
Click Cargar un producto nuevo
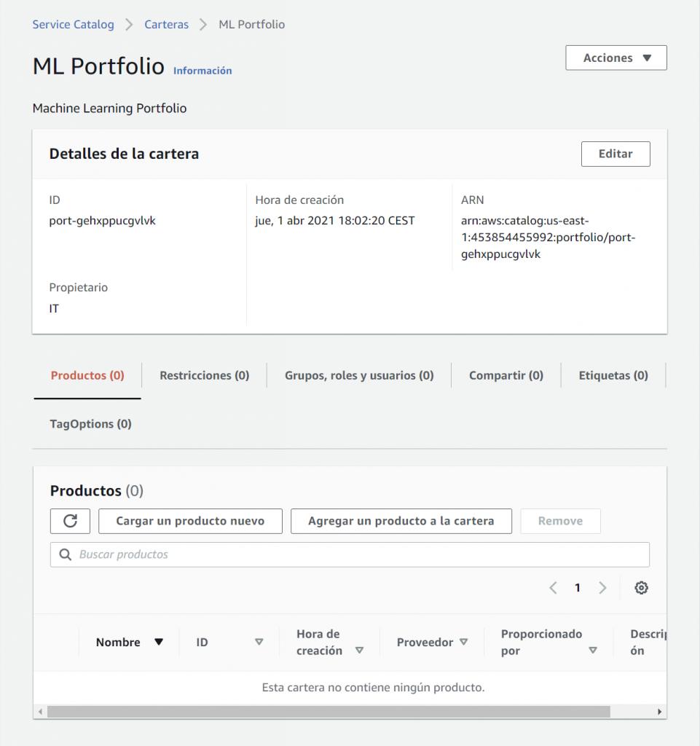(x=190, y=521)
